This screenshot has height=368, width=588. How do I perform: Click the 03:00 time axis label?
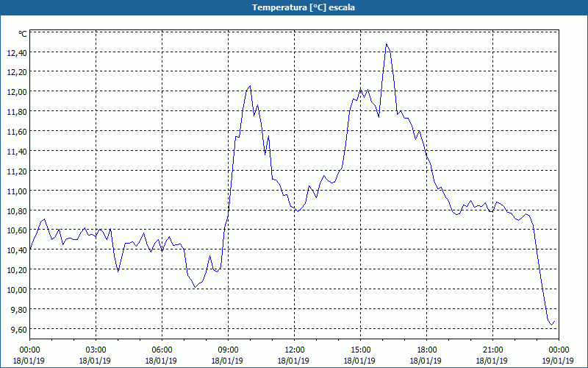pyautogui.click(x=96, y=350)
